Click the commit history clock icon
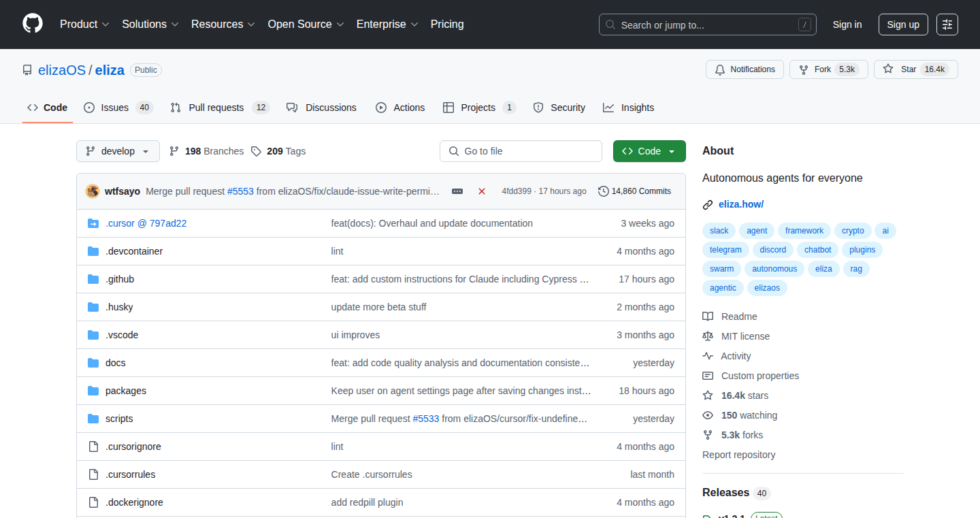The height and width of the screenshot is (518, 980). pyautogui.click(x=603, y=191)
